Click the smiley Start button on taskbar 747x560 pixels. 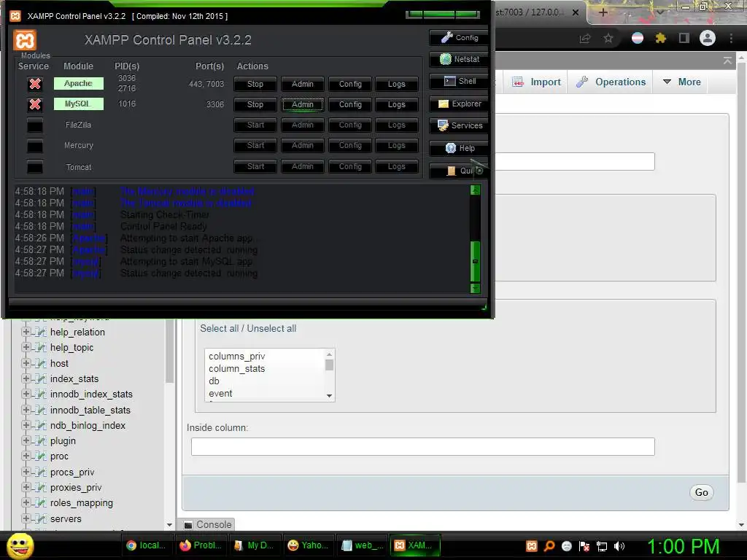pyautogui.click(x=20, y=545)
